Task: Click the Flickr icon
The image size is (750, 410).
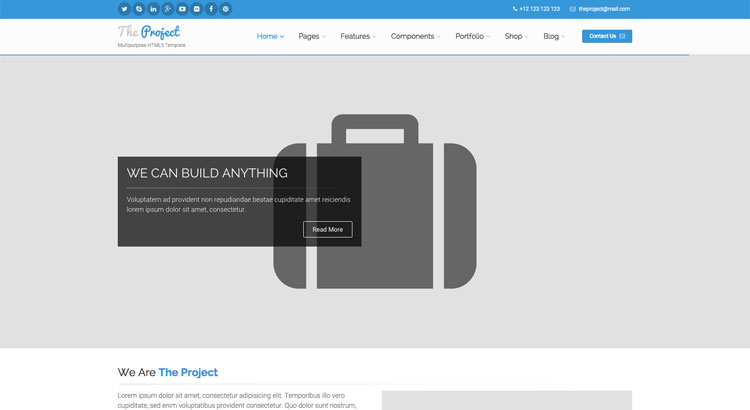Action: point(197,9)
